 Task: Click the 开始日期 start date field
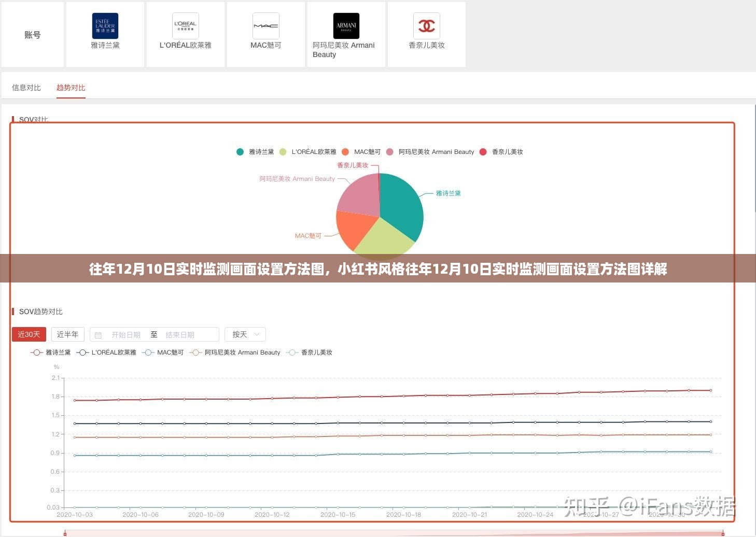pos(126,335)
